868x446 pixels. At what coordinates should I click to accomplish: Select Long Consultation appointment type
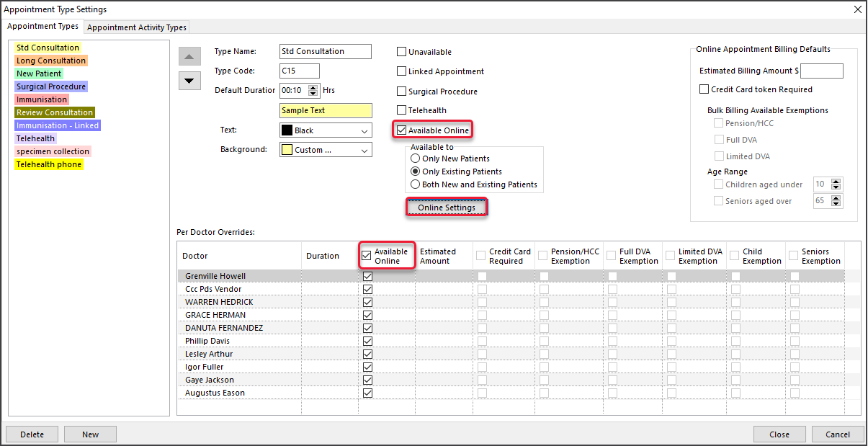(51, 61)
